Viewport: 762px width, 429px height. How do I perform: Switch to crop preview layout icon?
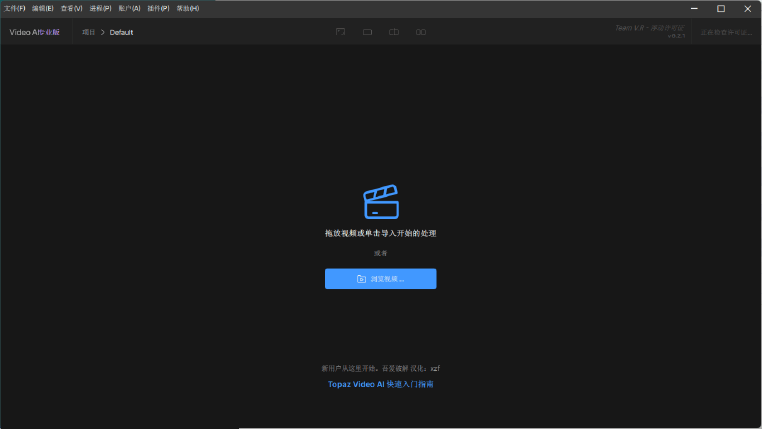coord(341,32)
